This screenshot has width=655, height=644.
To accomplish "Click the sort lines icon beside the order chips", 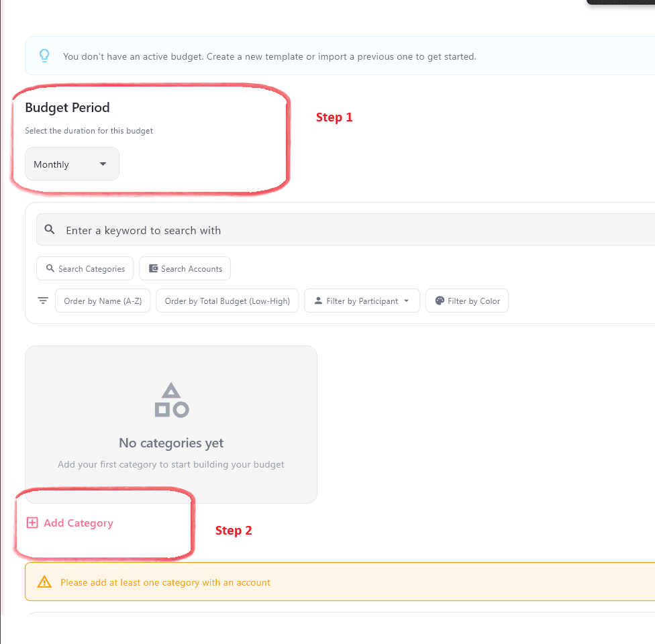I will click(x=43, y=301).
